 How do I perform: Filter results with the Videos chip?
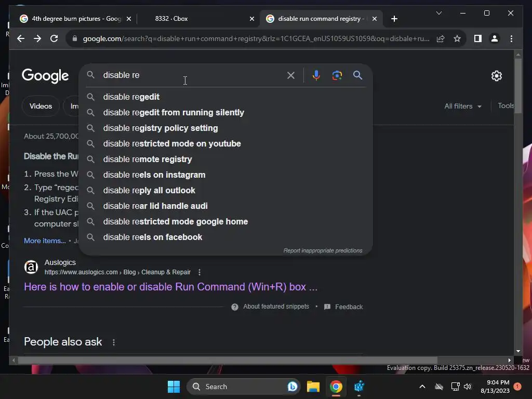pos(41,106)
